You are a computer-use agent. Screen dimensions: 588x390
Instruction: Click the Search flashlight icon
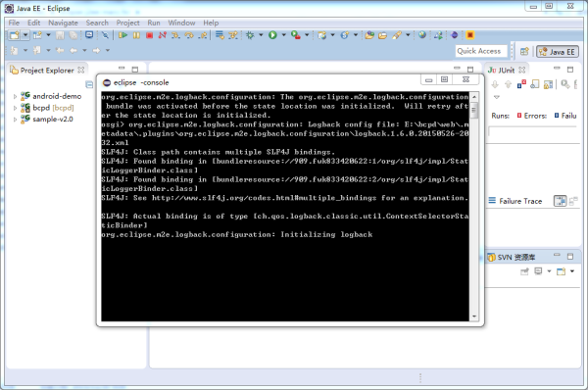[397, 35]
